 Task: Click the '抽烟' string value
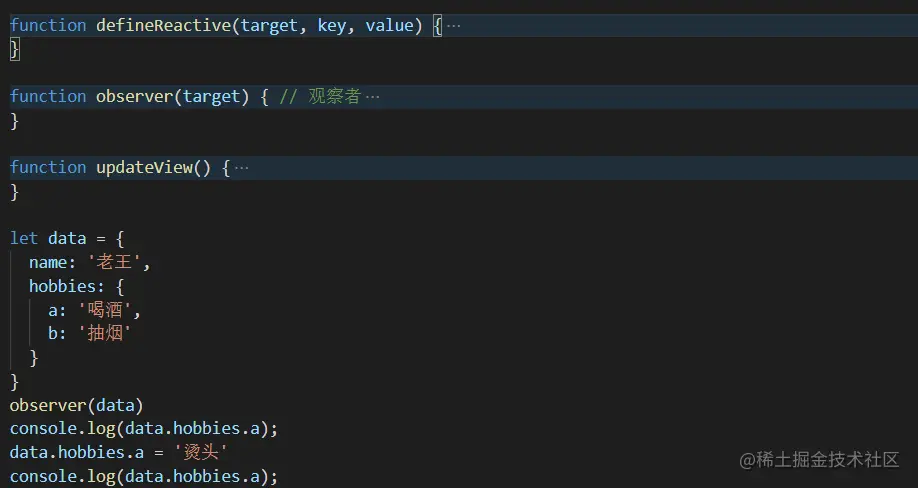[103, 333]
